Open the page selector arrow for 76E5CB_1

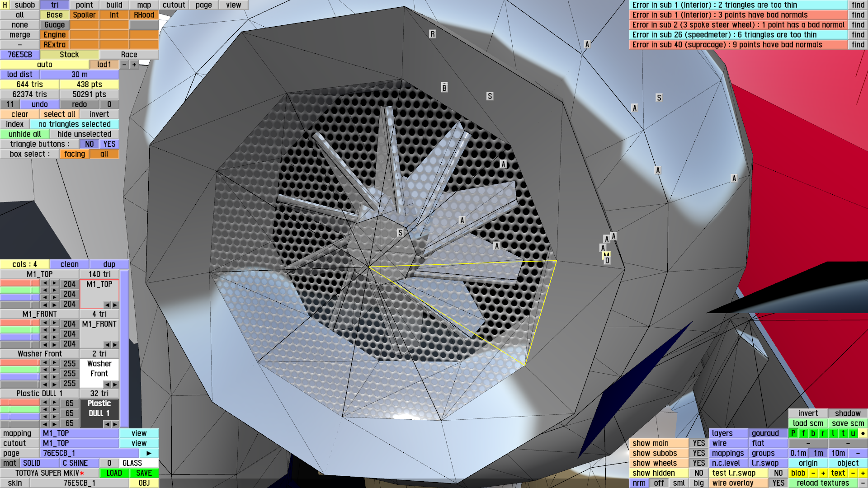(x=149, y=453)
